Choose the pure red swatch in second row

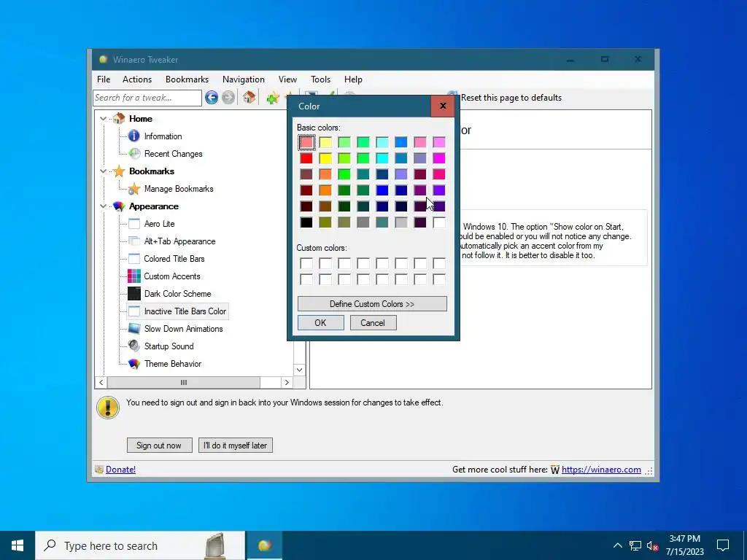(306, 158)
